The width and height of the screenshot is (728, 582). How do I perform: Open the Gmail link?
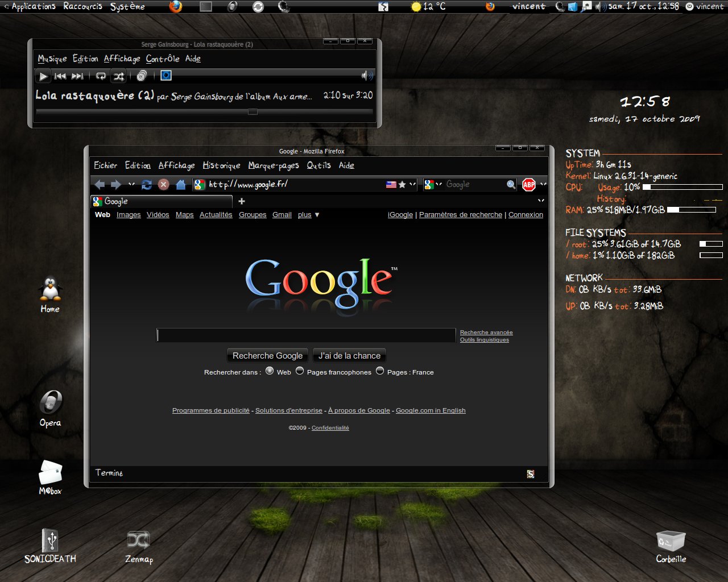[x=282, y=215]
